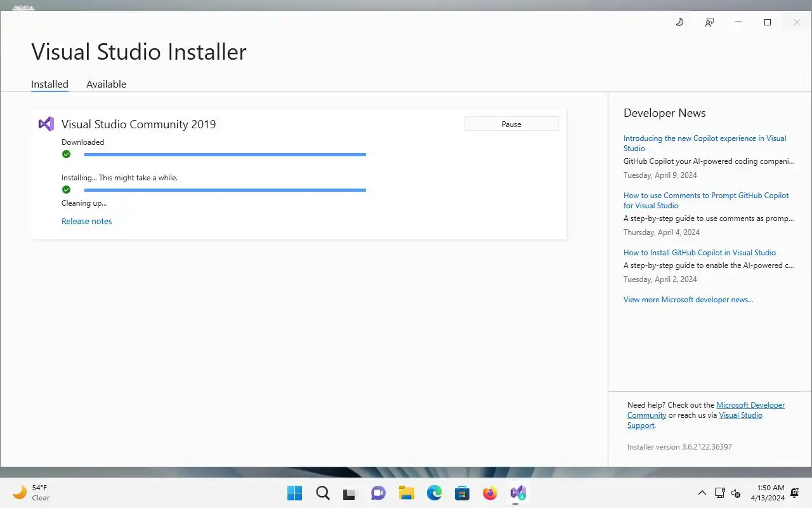Viewport: 812px width, 508px height.
Task: Click the 'Installer version 3.6.2122.36397' text
Action: (x=679, y=446)
